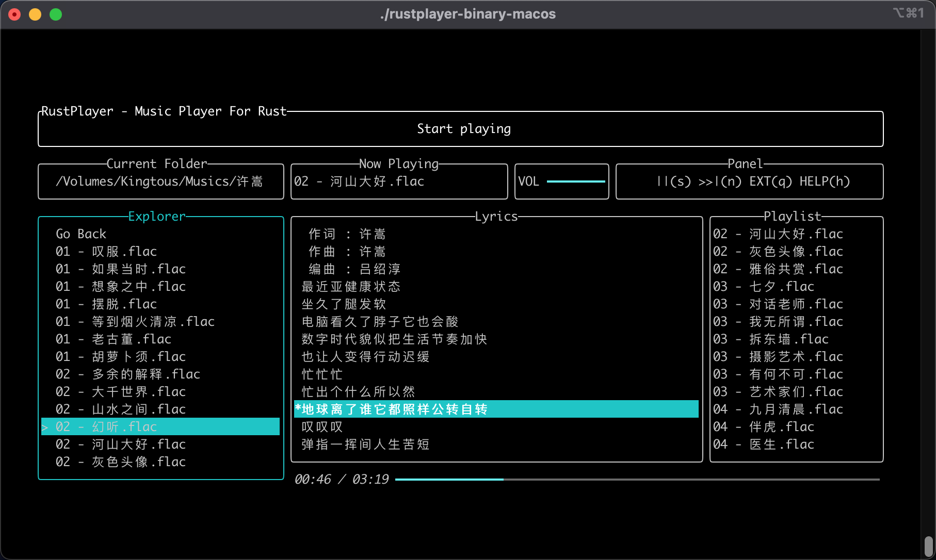Click the Now Playing track name
Image resolution: width=936 pixels, height=560 pixels.
359,182
